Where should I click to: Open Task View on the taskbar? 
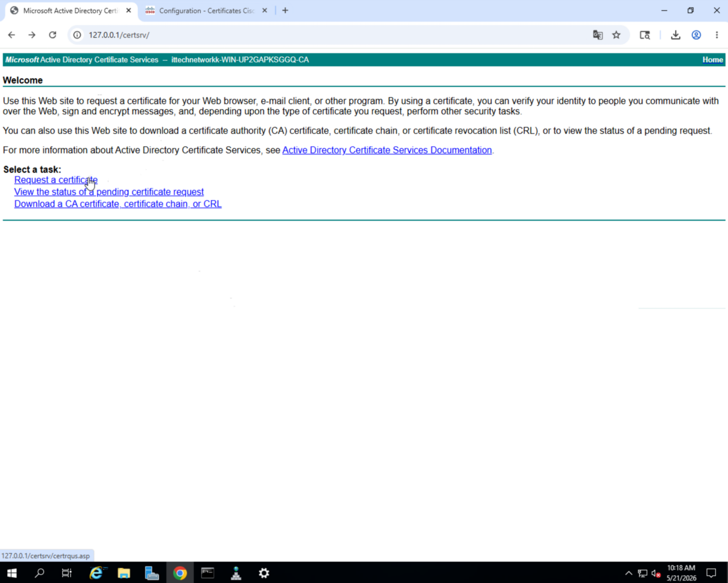(x=67, y=573)
